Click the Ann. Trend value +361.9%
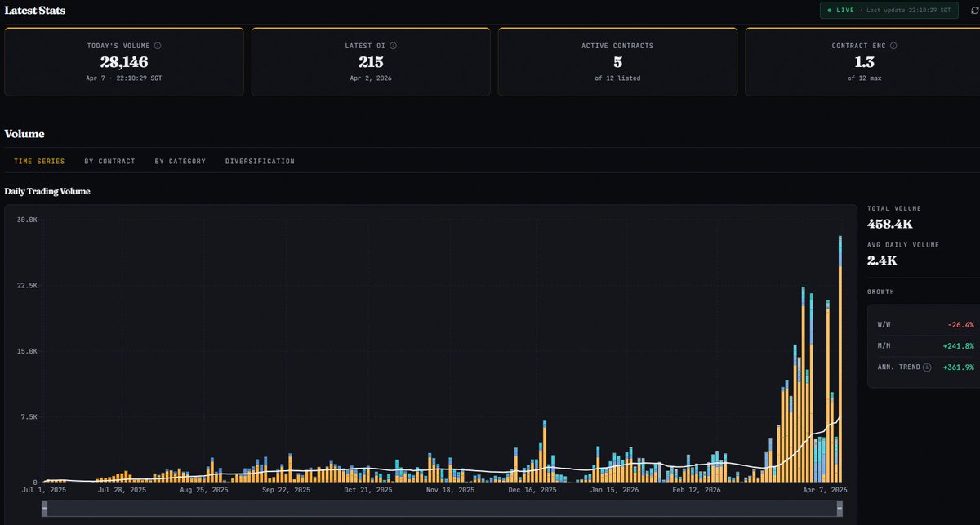This screenshot has height=525, width=980. click(960, 367)
